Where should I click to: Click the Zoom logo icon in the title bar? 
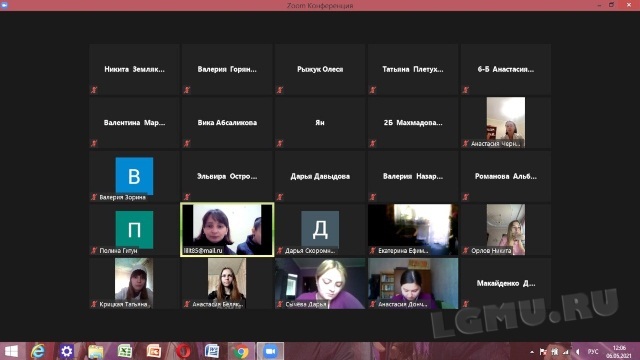click(4, 5)
